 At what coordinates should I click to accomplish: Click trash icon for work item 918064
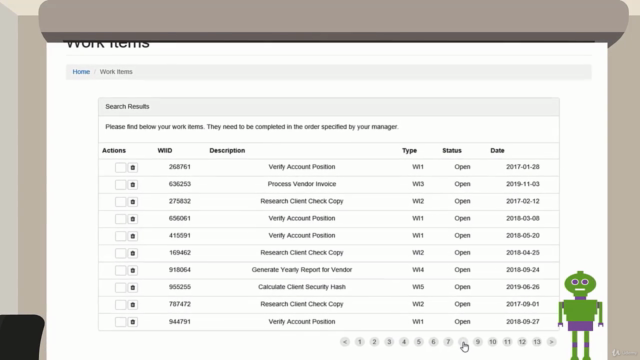[x=133, y=270]
